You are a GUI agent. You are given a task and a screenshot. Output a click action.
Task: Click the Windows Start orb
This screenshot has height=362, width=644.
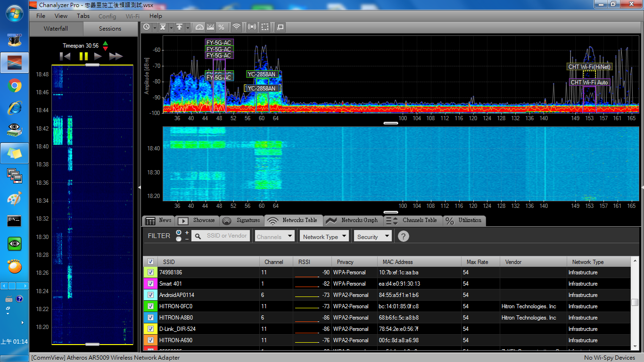15,14
